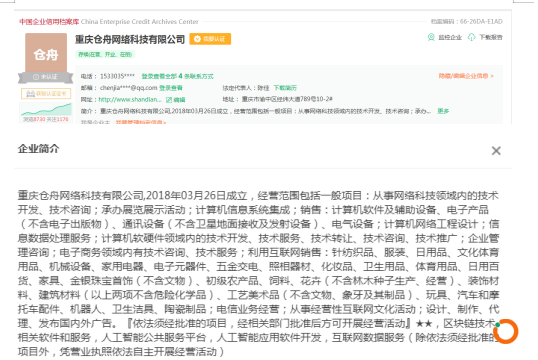Viewport: 538px width, 360px height.
Task: Open the views trend chart thumbnail
Action: pos(46,109)
